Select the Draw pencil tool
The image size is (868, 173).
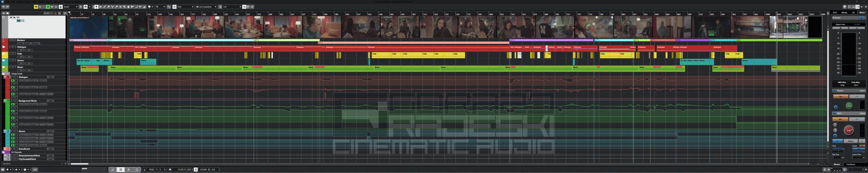tap(104, 7)
